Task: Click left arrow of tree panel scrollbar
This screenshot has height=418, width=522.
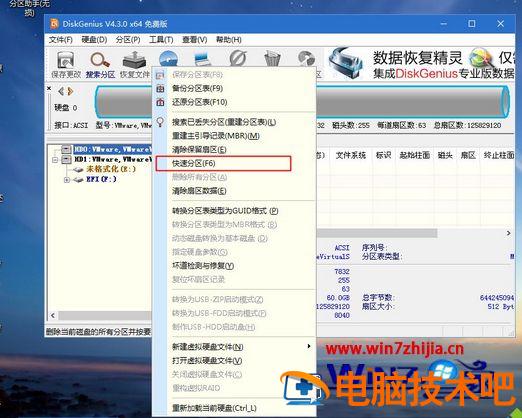Action: coord(53,315)
